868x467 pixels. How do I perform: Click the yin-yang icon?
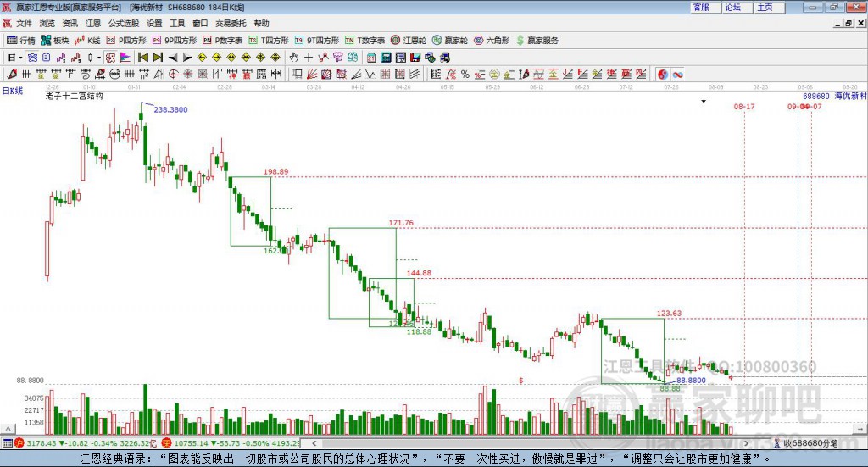coord(663,74)
